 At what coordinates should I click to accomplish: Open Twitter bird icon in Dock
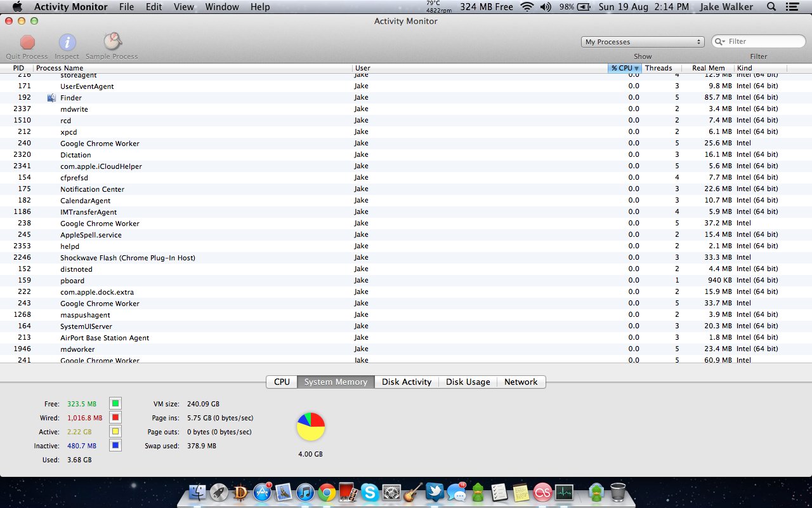[435, 491]
